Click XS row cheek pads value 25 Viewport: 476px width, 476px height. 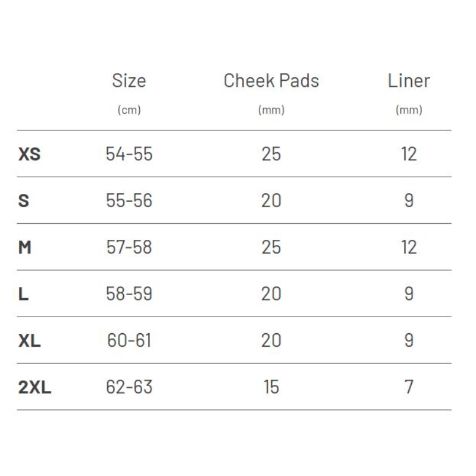pyautogui.click(x=271, y=154)
